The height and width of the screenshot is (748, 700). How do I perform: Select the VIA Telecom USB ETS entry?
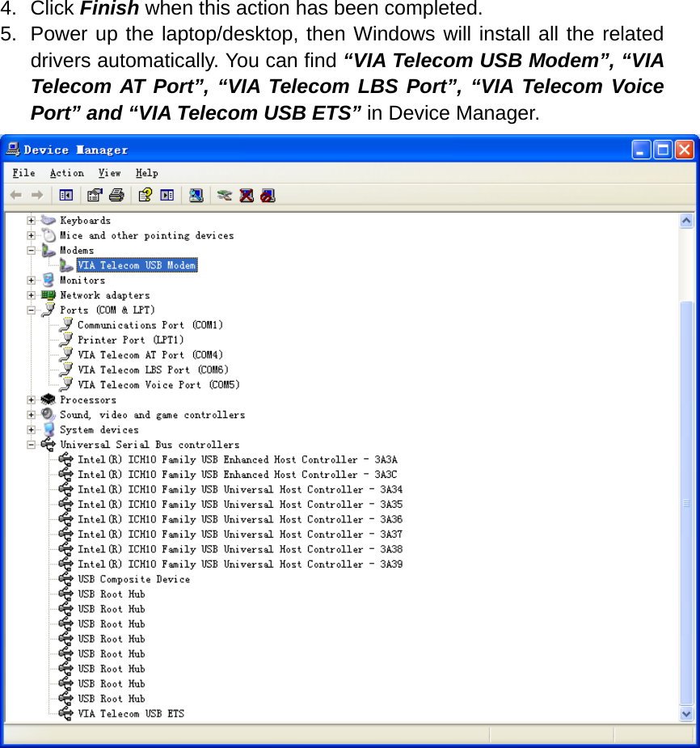coord(131,713)
